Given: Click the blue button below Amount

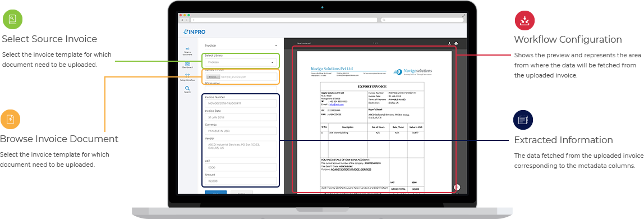Looking at the screenshot, I should click(x=215, y=192).
